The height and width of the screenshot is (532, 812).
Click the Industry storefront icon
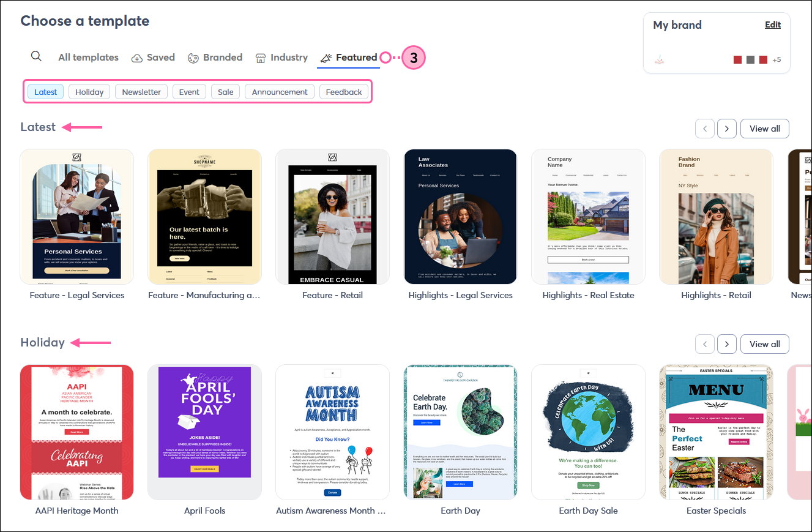coord(261,58)
